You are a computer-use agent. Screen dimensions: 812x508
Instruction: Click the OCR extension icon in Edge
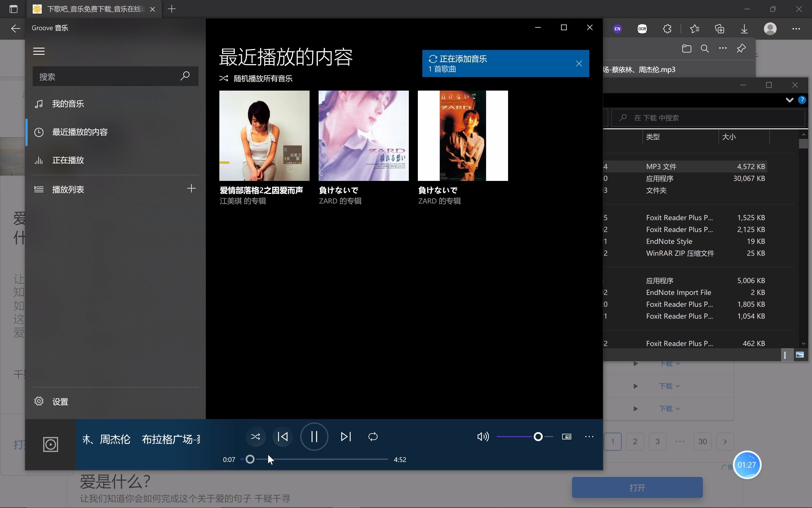(642, 29)
